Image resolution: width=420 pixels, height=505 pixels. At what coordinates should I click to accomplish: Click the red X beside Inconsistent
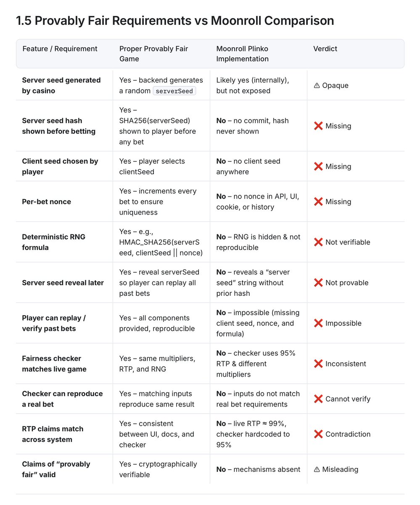(318, 364)
